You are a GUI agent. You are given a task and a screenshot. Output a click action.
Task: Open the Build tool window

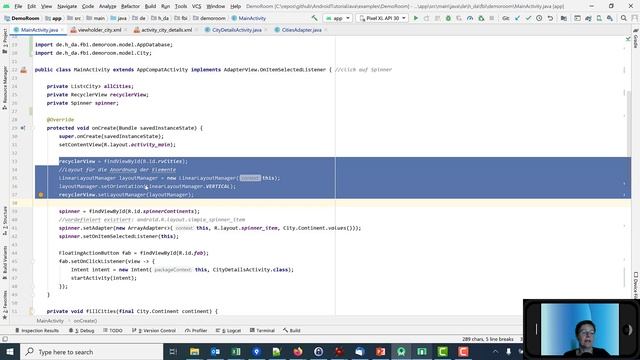click(x=291, y=330)
